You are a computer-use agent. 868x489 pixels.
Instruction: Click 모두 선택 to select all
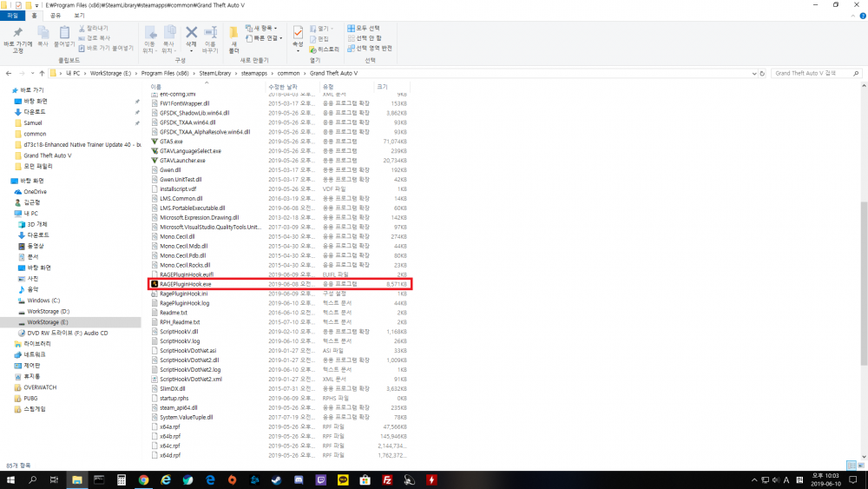364,28
